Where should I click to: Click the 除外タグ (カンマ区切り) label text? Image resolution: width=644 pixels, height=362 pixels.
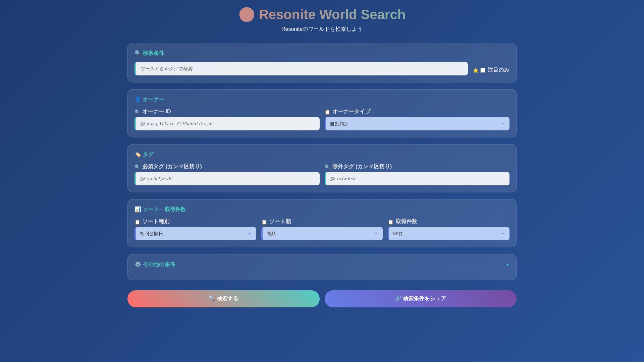pos(362,167)
